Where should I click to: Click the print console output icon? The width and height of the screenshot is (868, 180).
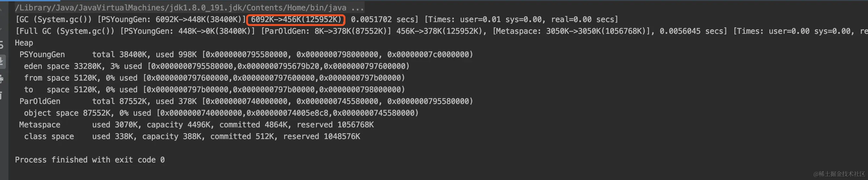(2, 79)
